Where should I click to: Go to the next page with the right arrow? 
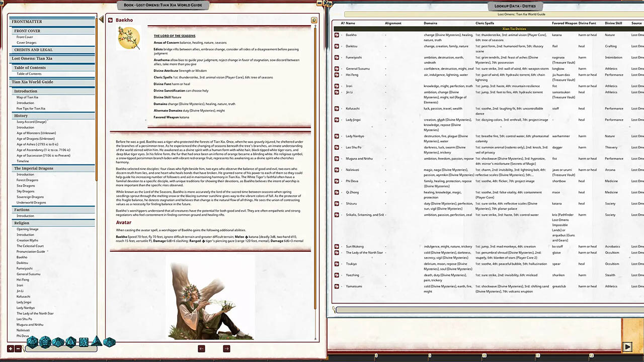[x=226, y=348]
